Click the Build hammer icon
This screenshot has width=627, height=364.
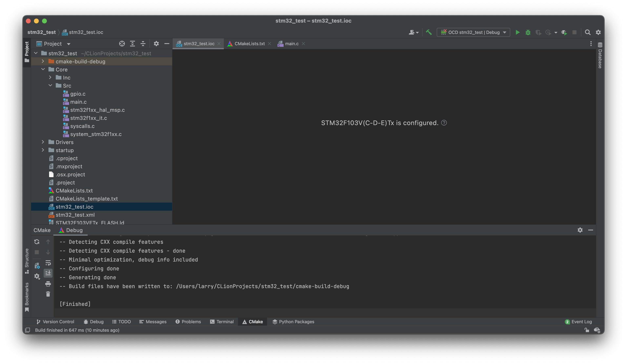click(429, 32)
